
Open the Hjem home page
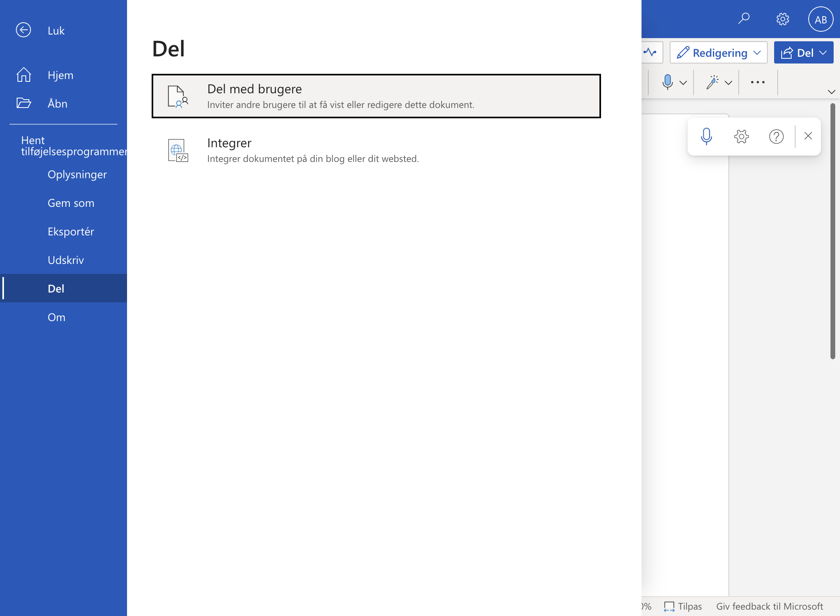[x=64, y=75]
